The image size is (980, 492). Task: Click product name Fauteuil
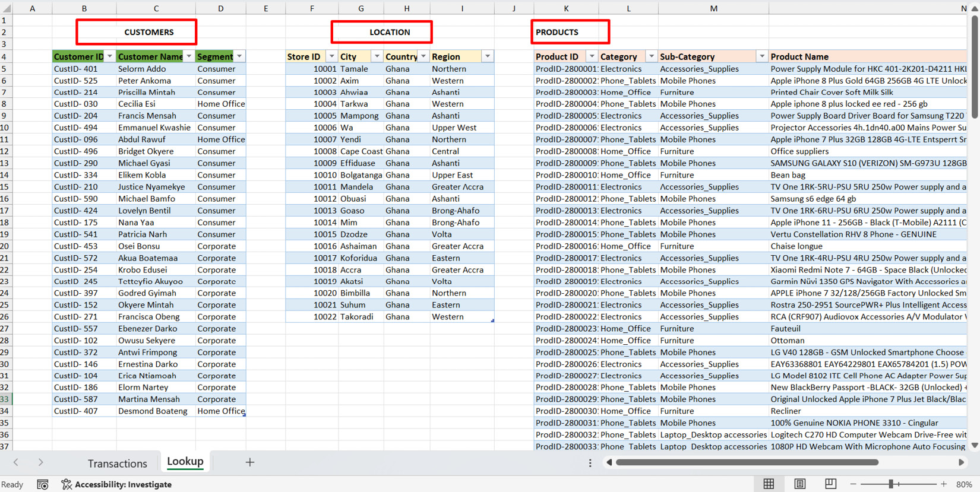click(868, 329)
